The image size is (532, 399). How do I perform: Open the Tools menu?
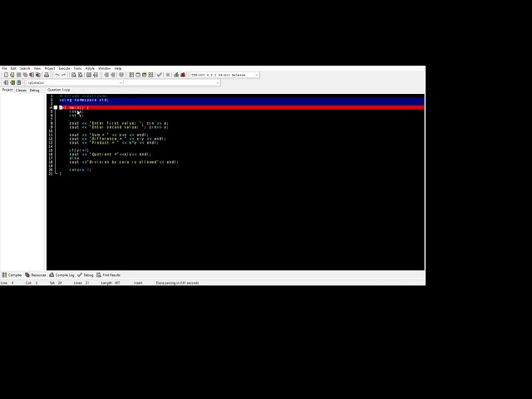click(77, 68)
